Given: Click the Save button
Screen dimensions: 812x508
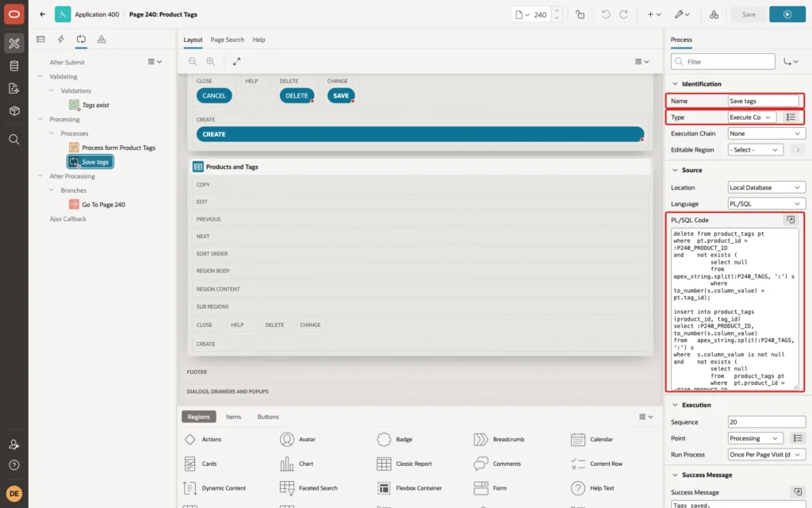Looking at the screenshot, I should click(x=749, y=14).
